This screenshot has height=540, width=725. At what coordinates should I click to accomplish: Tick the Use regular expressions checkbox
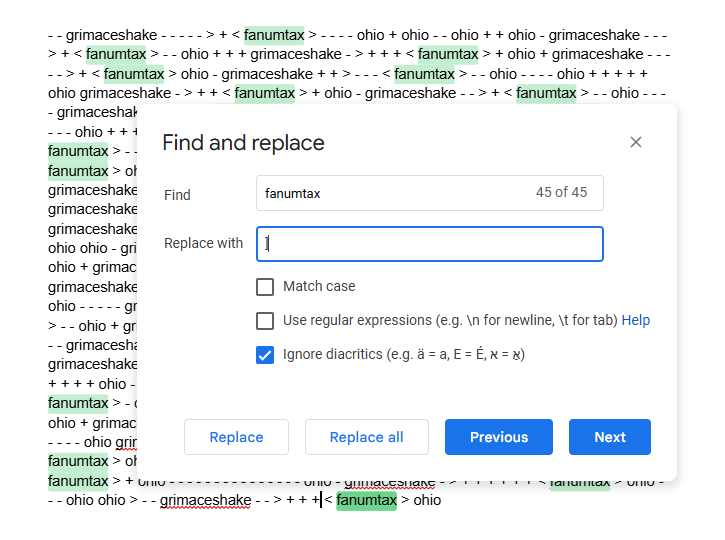(265, 321)
